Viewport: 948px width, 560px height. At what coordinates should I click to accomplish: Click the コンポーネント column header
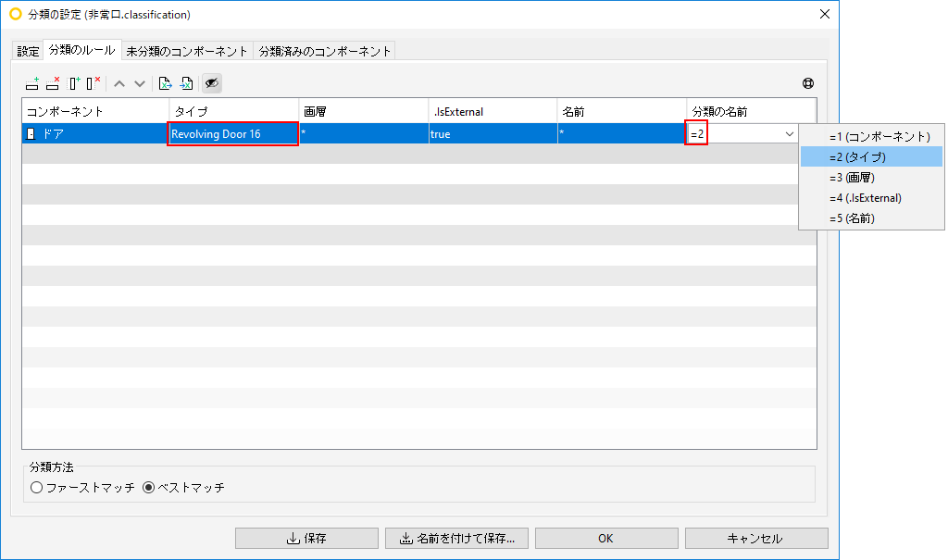coord(95,111)
